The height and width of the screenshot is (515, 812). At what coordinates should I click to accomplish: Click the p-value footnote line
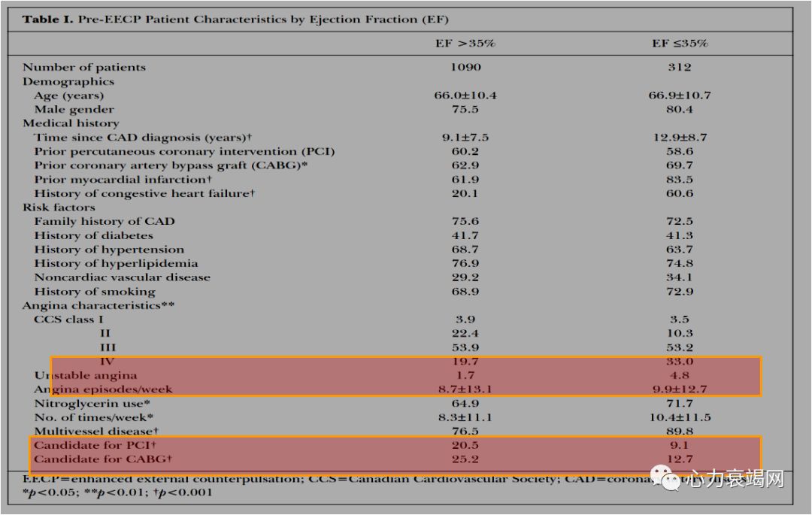pos(117,492)
